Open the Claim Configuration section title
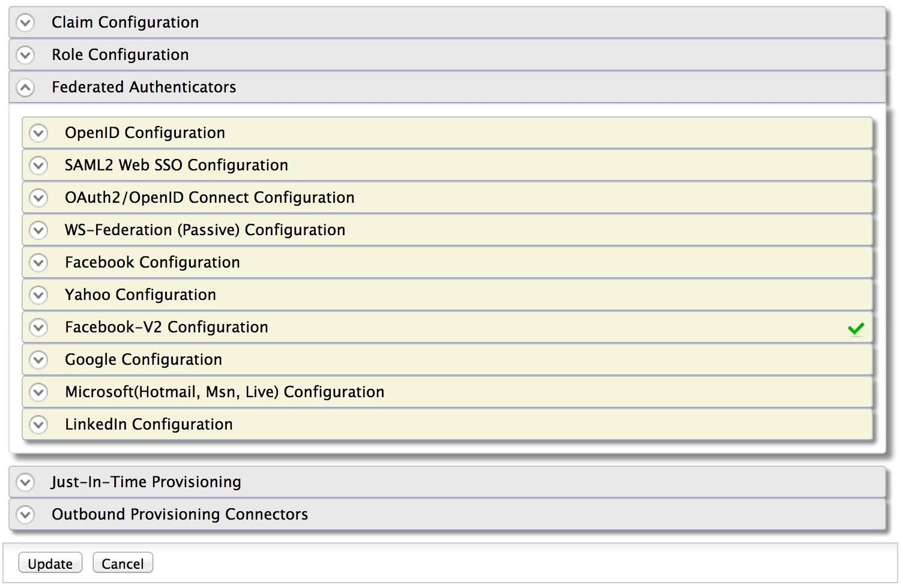This screenshot has height=588, width=903. point(125,22)
